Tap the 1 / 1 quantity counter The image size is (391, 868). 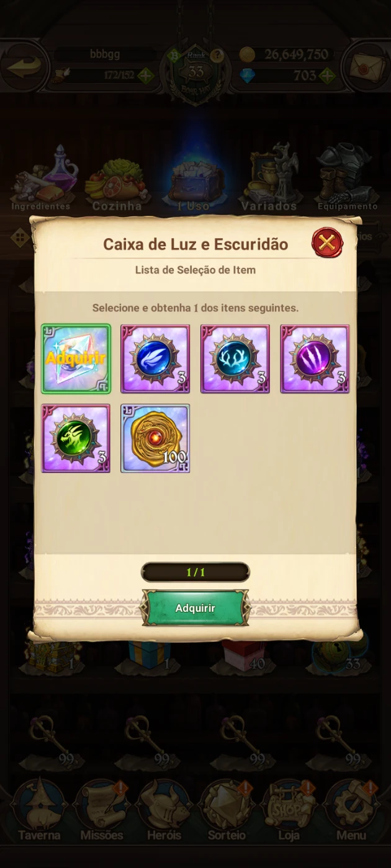click(195, 572)
